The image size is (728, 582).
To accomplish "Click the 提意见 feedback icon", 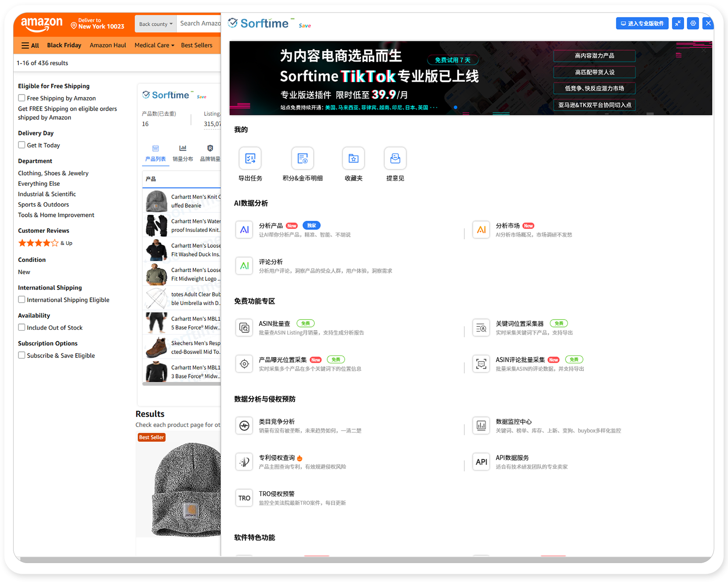I will pos(395,158).
